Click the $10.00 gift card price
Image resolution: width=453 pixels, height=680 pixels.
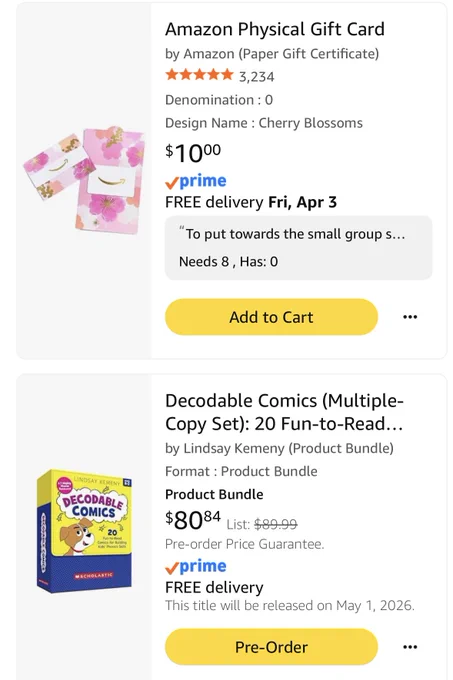193,153
